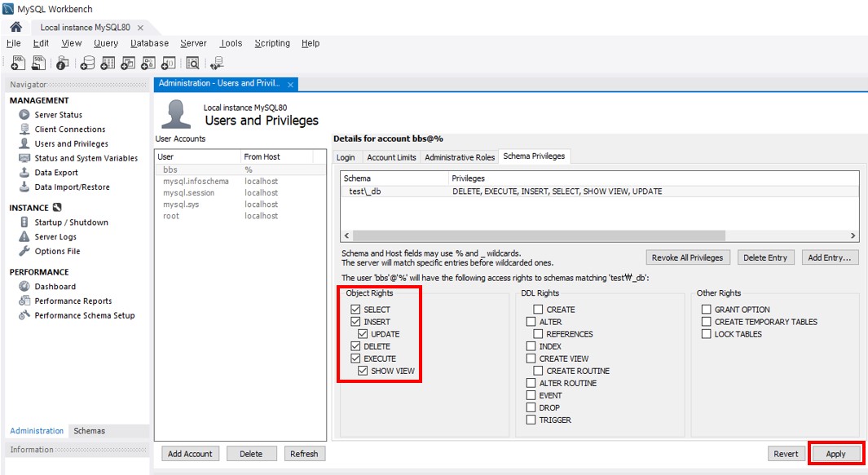Open the Server menu
Image resolution: width=868 pixels, height=475 pixels.
[x=193, y=43]
